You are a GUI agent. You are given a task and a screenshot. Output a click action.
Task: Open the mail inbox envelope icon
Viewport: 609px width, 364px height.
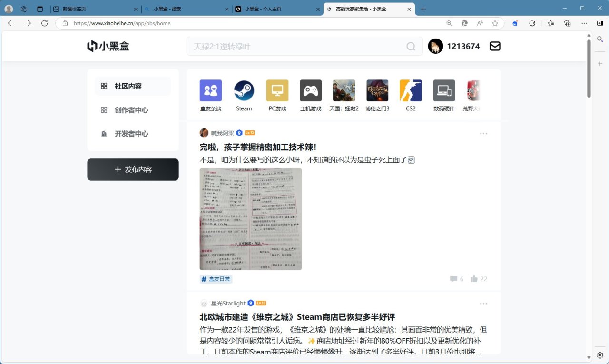pos(495,46)
